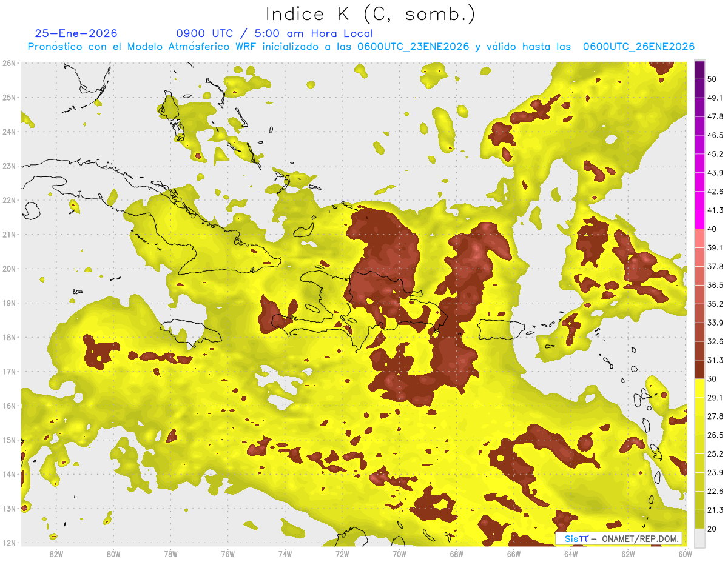Screen dimensions: 728x562
Task: Click the "15N" latitude label
Action: pyautogui.click(x=9, y=440)
